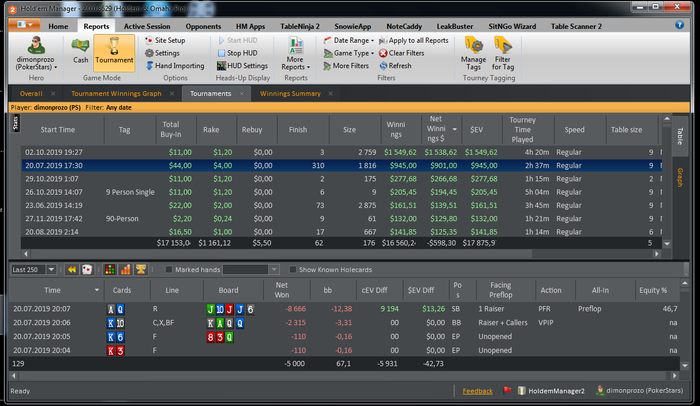Open Manage Tags
Viewport: 700px width, 406px height.
pyautogui.click(x=473, y=54)
